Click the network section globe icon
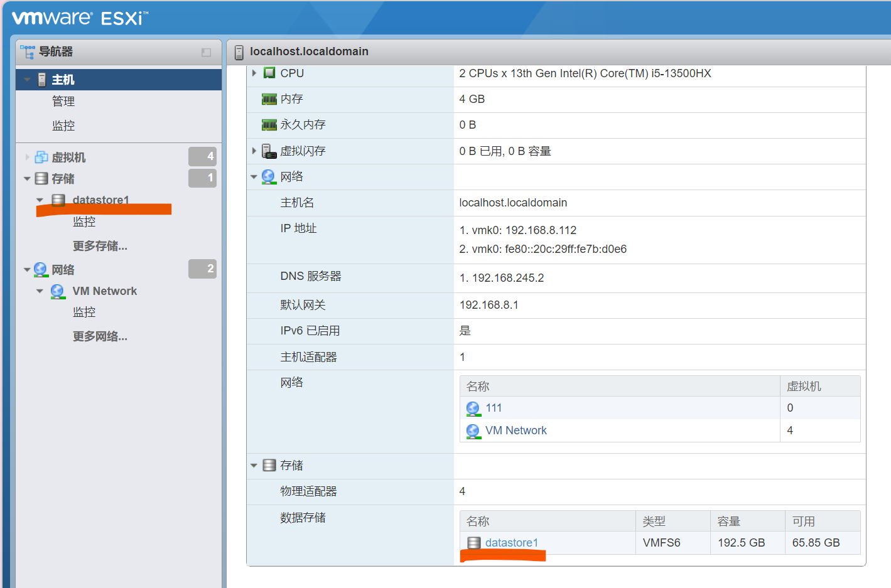The image size is (891, 588). point(269,177)
